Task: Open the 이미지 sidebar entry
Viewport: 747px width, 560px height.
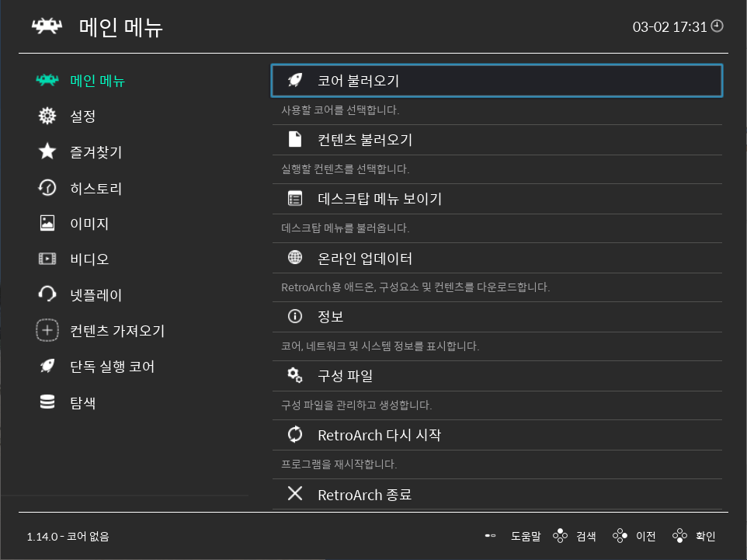Action: click(x=89, y=224)
